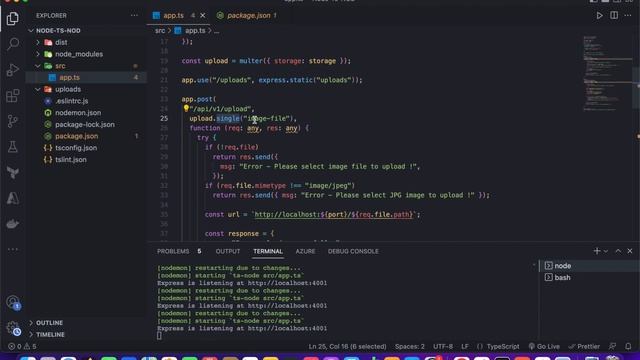Open the Docker view in activity bar
The height and width of the screenshot is (360, 640).
[x=13, y=224]
